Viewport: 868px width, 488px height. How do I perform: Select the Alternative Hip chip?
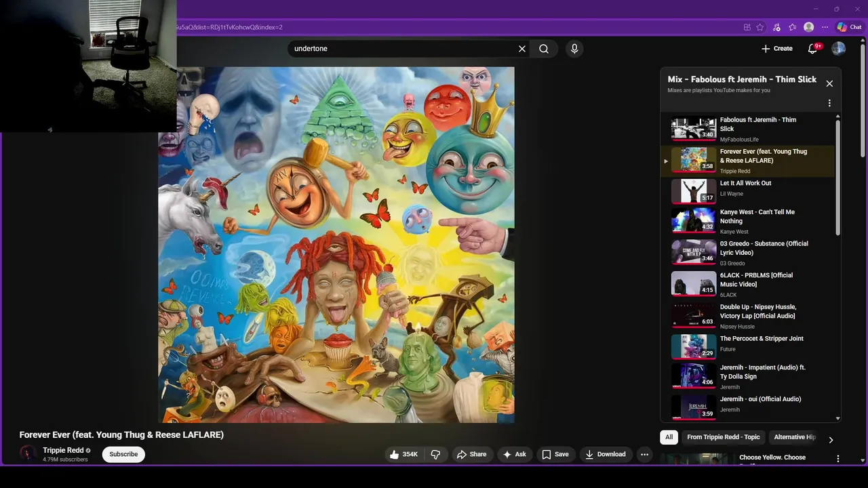(x=794, y=437)
